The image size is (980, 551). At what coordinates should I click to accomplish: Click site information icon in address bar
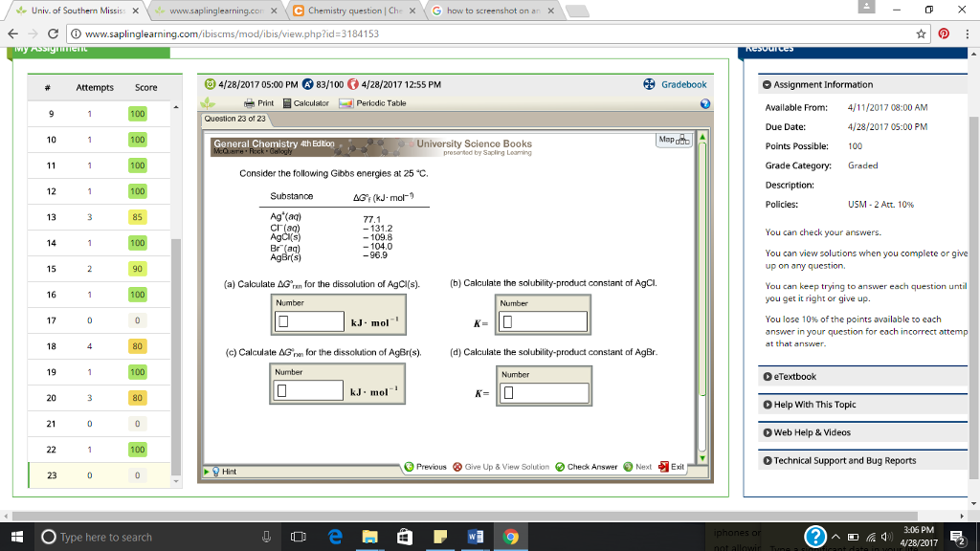(75, 33)
